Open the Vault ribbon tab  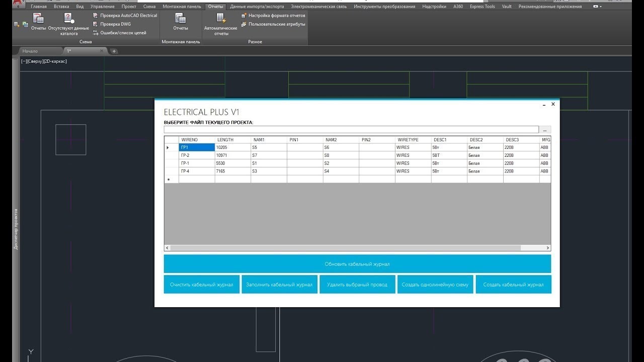[507, 7]
